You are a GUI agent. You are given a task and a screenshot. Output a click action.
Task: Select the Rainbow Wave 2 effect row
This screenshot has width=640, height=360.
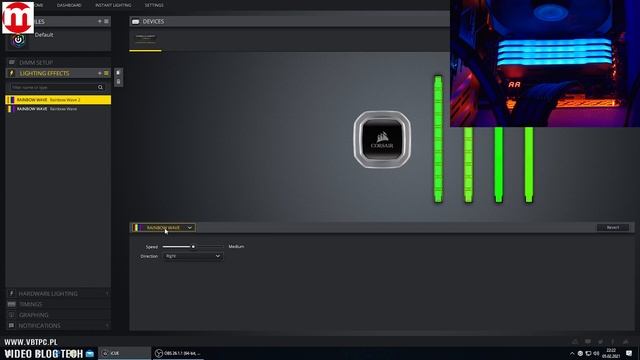[58, 100]
